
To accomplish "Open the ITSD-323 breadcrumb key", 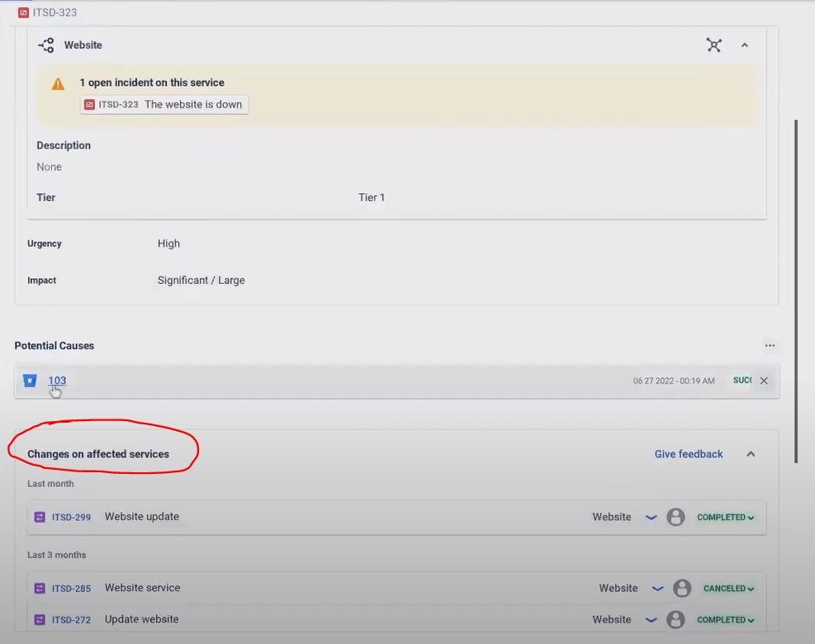I will coord(54,12).
